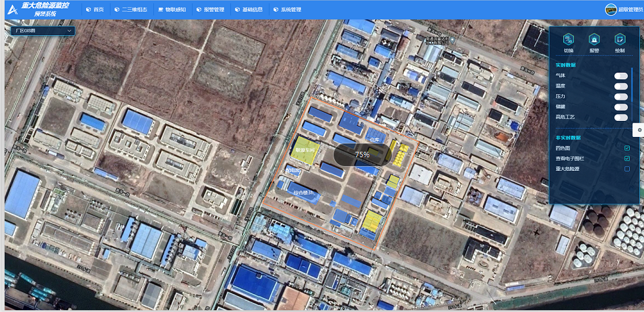Select the 绘制 draw tool icon
This screenshot has height=312, width=644.
(620, 39)
